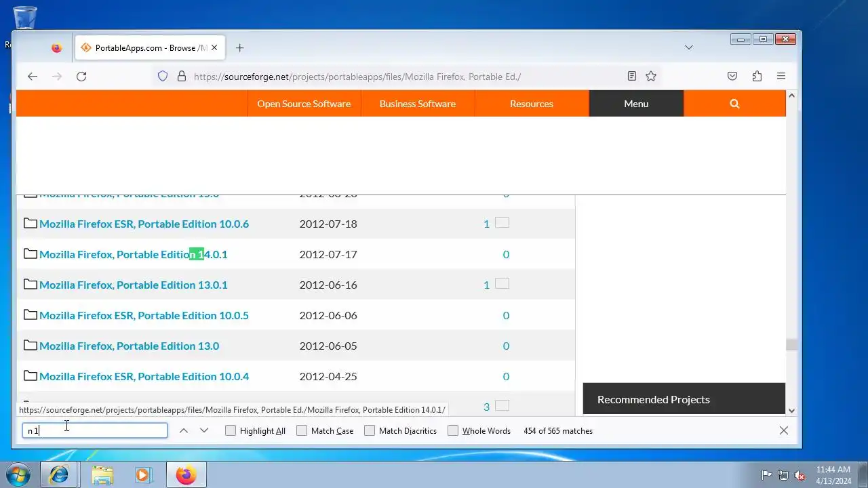Screen dimensions: 868x488
Task: Click the padlock site info icon
Action: 182,77
